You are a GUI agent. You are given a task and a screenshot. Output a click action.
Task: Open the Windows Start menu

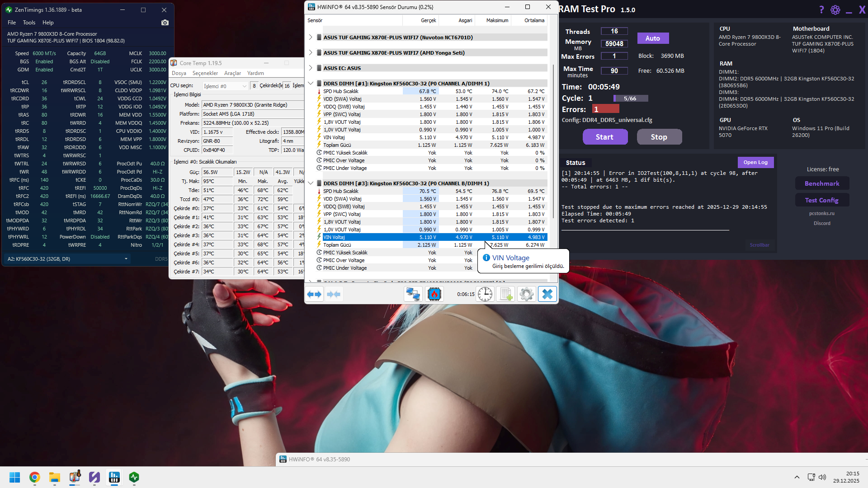[x=14, y=477]
